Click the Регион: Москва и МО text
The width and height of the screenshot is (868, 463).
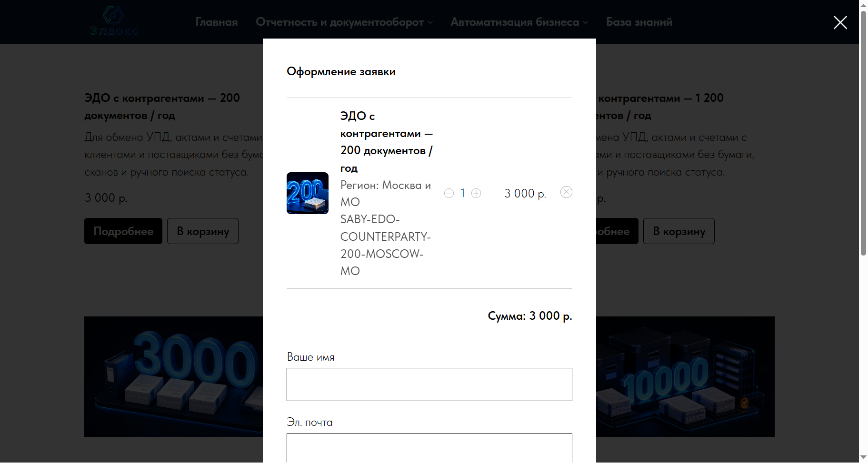coord(386,193)
